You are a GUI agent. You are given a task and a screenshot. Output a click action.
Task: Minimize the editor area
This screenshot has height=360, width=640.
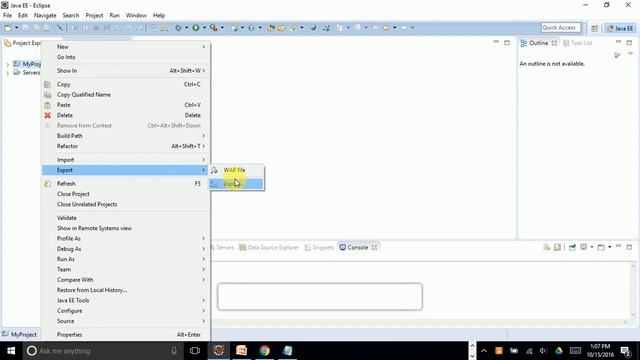[496, 42]
